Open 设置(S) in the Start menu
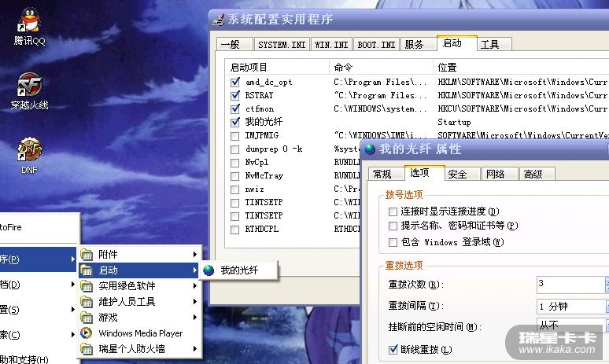The width and height of the screenshot is (609, 364). (38, 310)
